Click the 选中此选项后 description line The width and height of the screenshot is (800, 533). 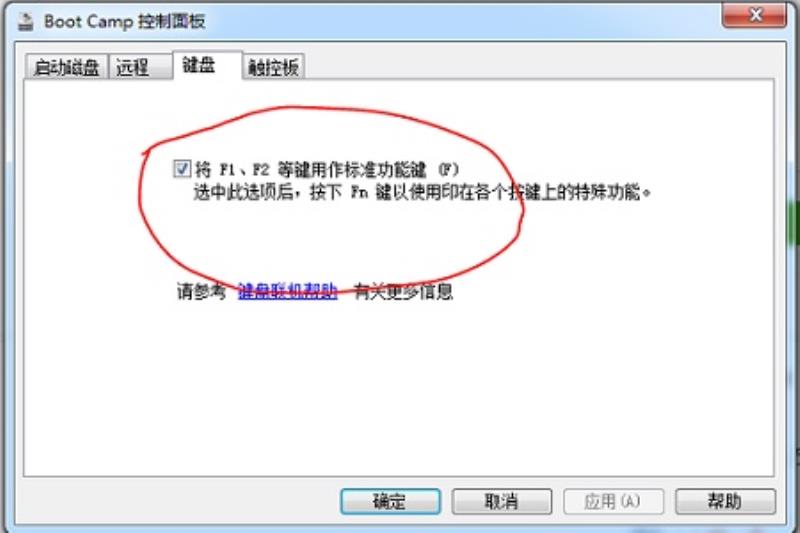(x=422, y=192)
